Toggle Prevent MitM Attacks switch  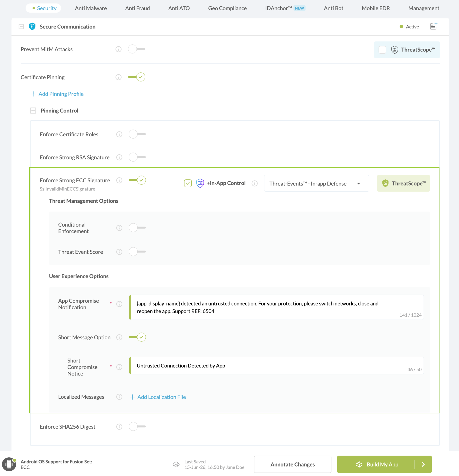point(136,49)
